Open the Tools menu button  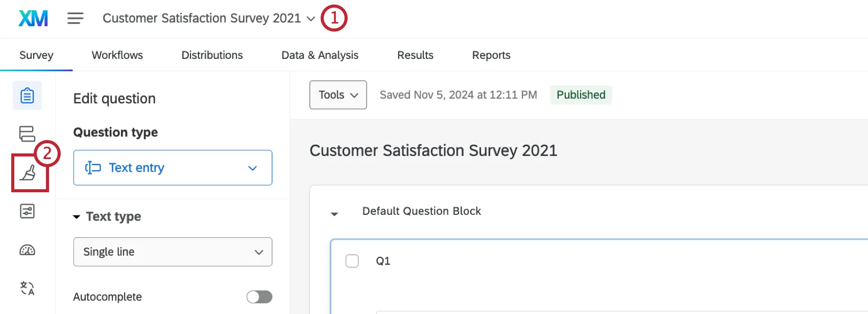338,95
